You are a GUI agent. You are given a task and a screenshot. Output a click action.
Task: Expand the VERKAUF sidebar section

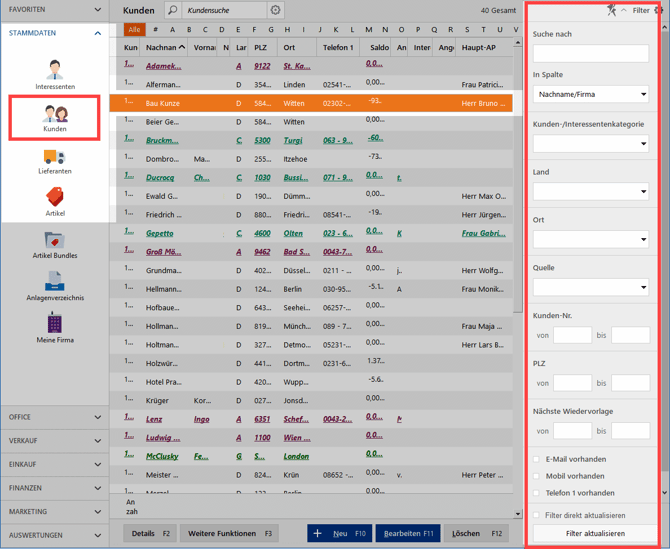(54, 441)
